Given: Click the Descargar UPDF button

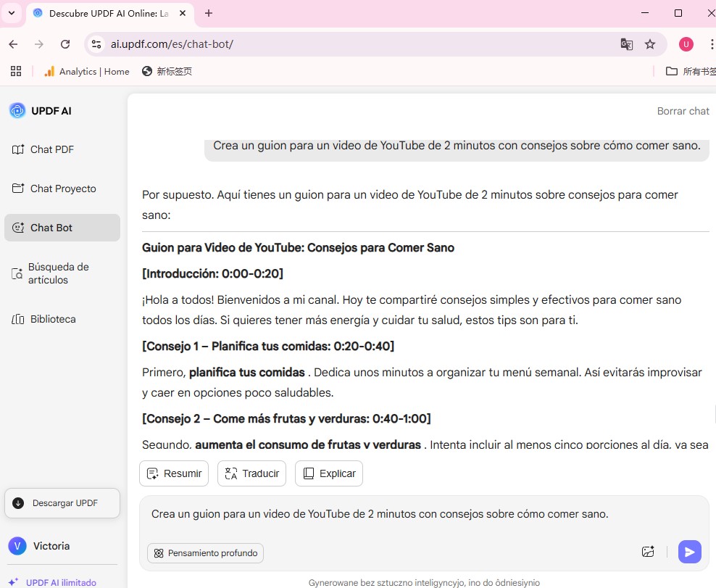Looking at the screenshot, I should (62, 503).
